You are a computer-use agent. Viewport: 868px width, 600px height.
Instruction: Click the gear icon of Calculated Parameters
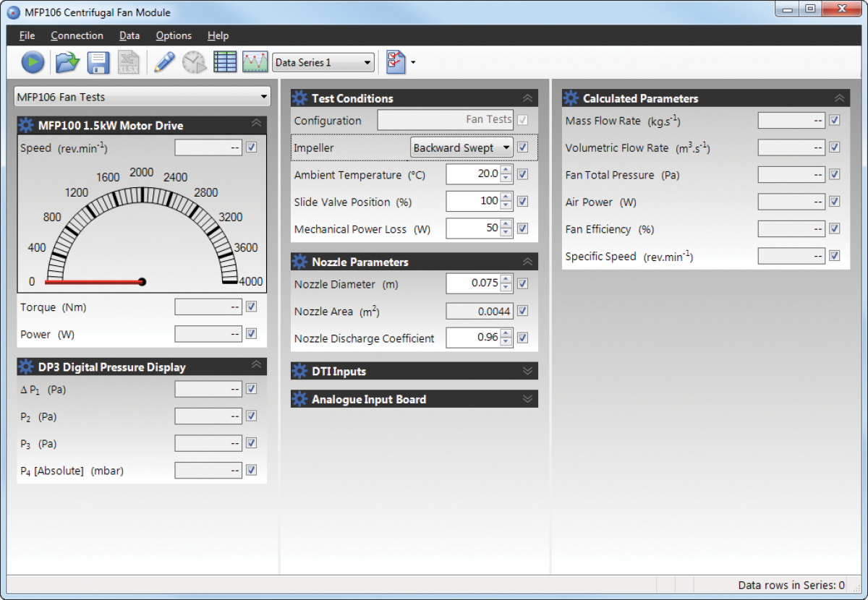[571, 98]
